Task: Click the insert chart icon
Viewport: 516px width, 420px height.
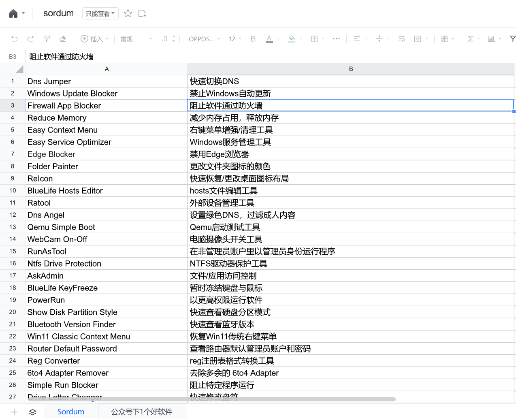Action: (x=491, y=39)
